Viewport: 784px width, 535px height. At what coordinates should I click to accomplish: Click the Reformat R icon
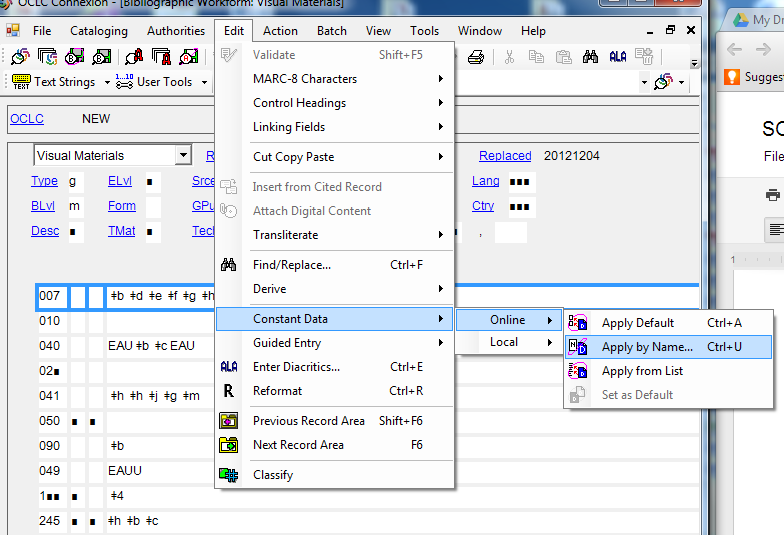point(228,390)
